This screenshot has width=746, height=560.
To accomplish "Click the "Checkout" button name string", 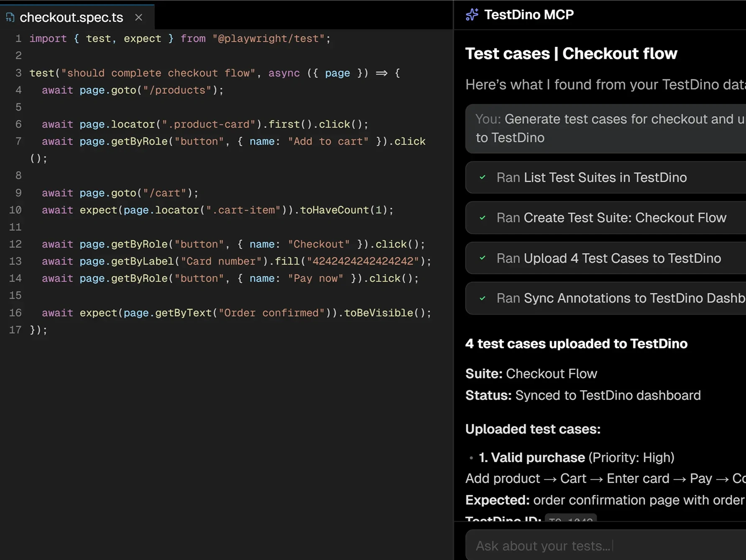I will pyautogui.click(x=319, y=244).
